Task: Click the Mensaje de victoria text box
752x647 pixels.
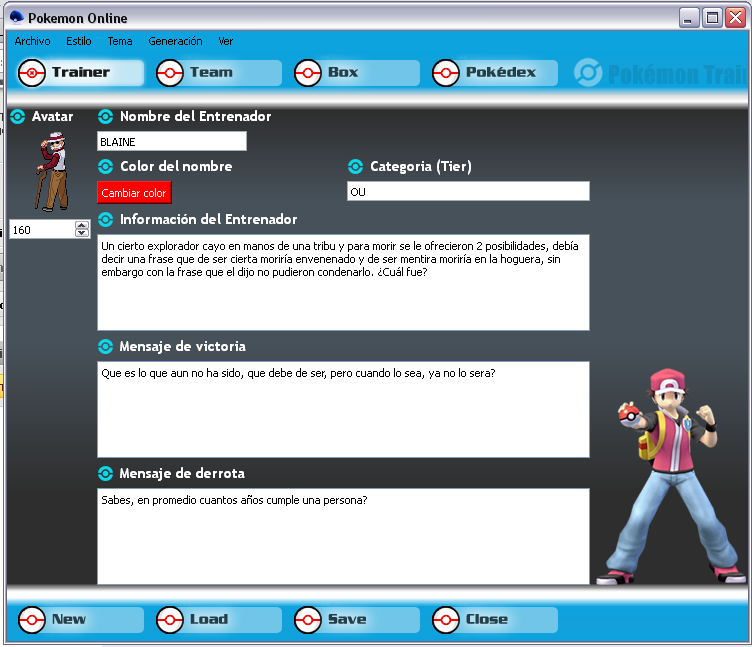Action: click(343, 410)
